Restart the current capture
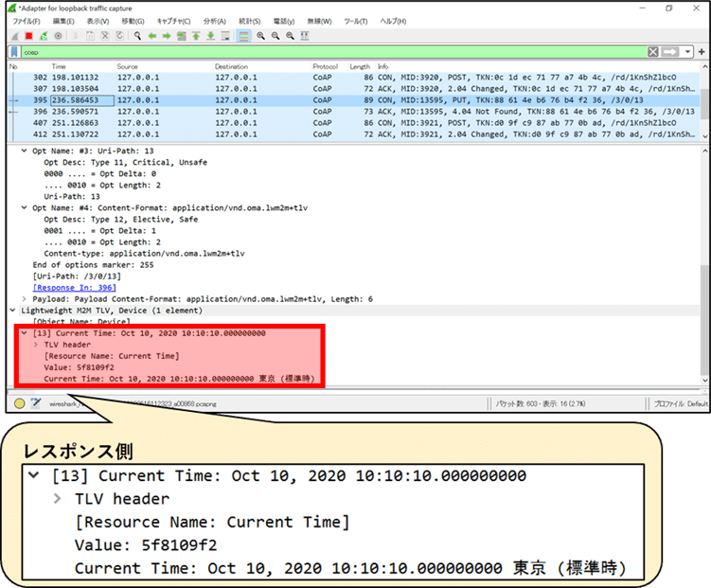Viewport: 711px width, 588px height. [44, 36]
